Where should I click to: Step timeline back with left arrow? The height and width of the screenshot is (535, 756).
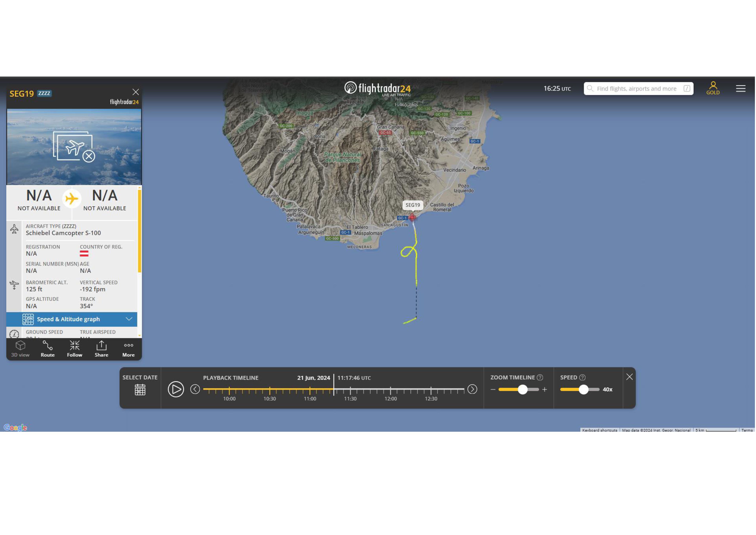click(195, 389)
